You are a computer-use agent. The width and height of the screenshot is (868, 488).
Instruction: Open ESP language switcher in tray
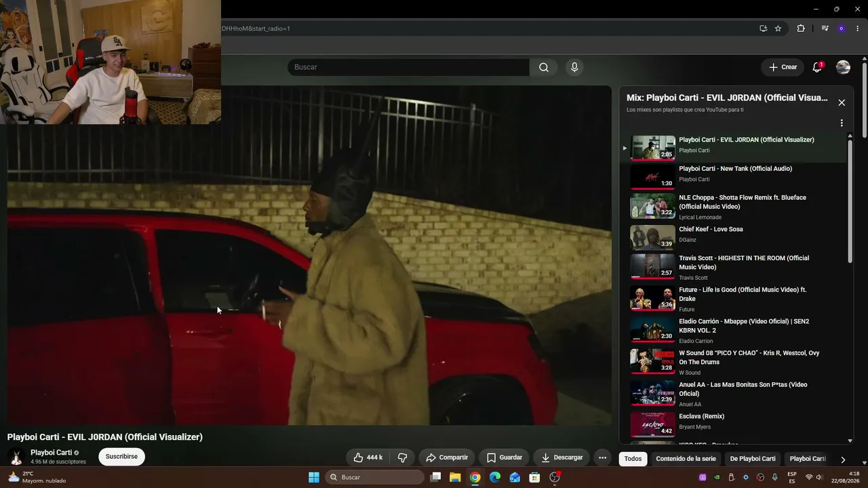click(x=792, y=477)
